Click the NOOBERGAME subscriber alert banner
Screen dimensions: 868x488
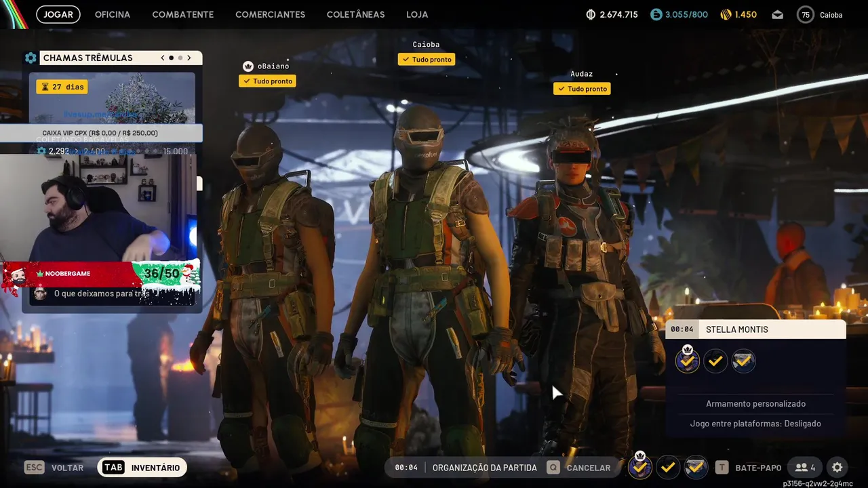pyautogui.click(x=68, y=274)
